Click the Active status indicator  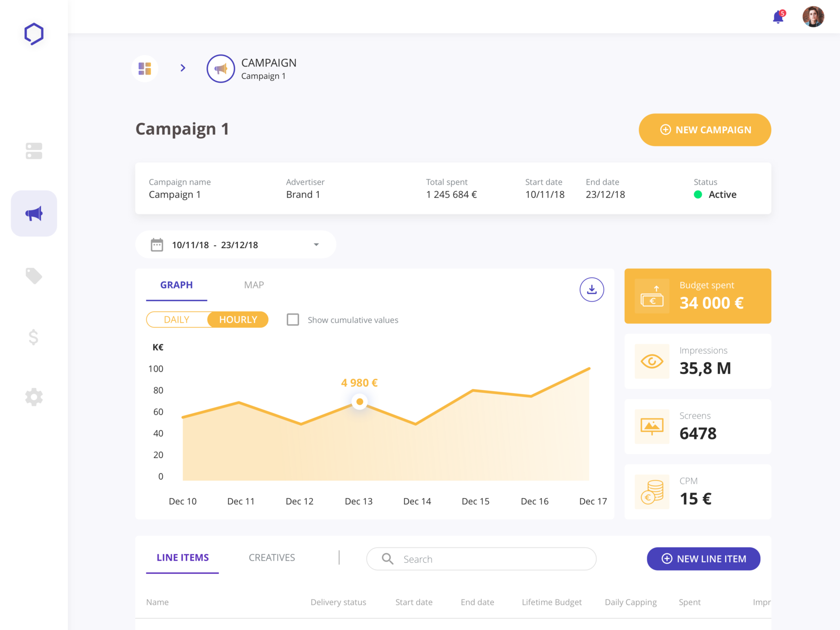click(x=715, y=195)
